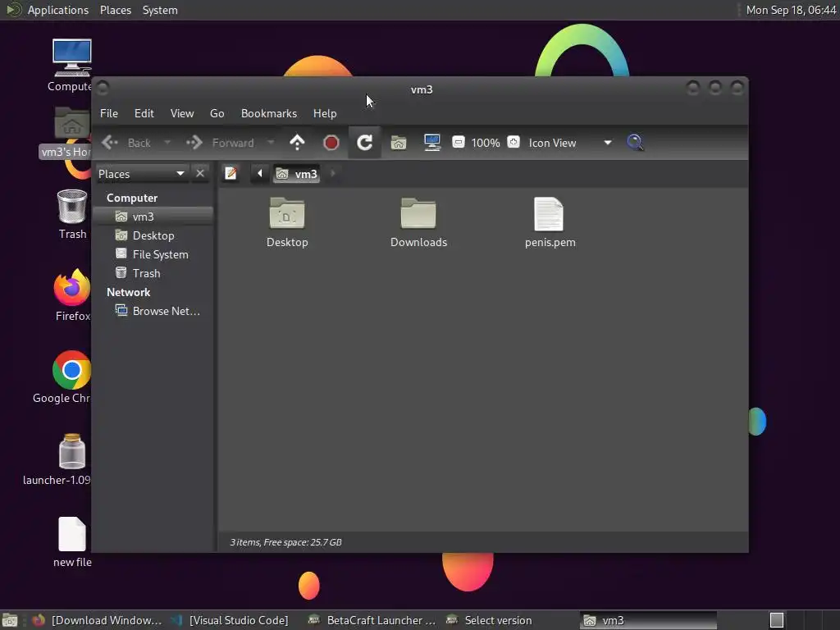Screen dimensions: 840x630
Task: Select vm3 in the Places sidebar
Action: [x=153, y=217]
